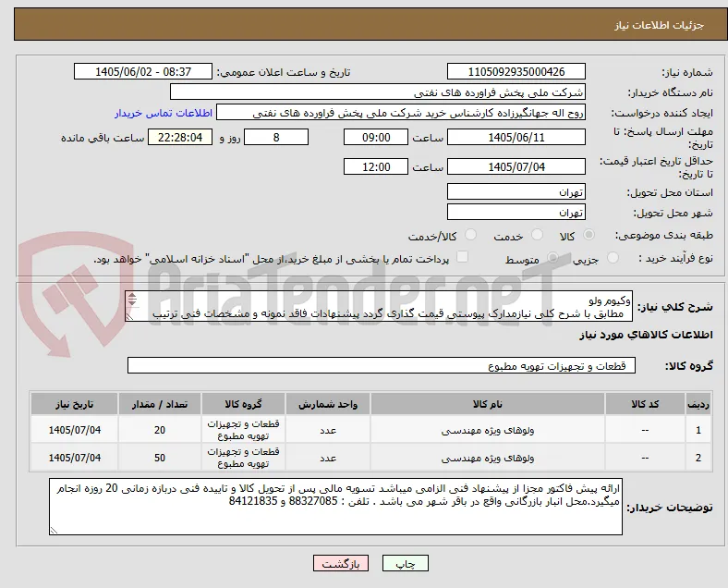The height and width of the screenshot is (588, 728).
Task: Click the remaining time field 22:28:04
Action: (180, 137)
